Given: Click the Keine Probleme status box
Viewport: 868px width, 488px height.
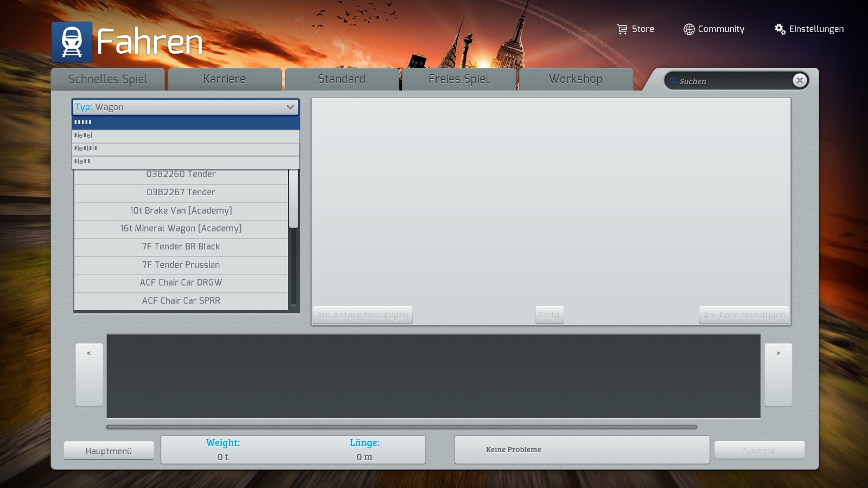Looking at the screenshot, I should (x=582, y=450).
